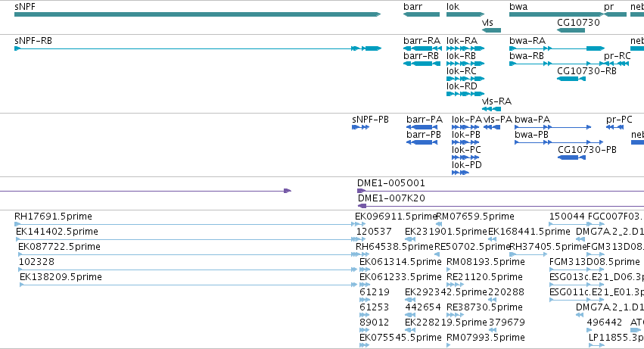Select transcript barr-RB

coord(422,64)
